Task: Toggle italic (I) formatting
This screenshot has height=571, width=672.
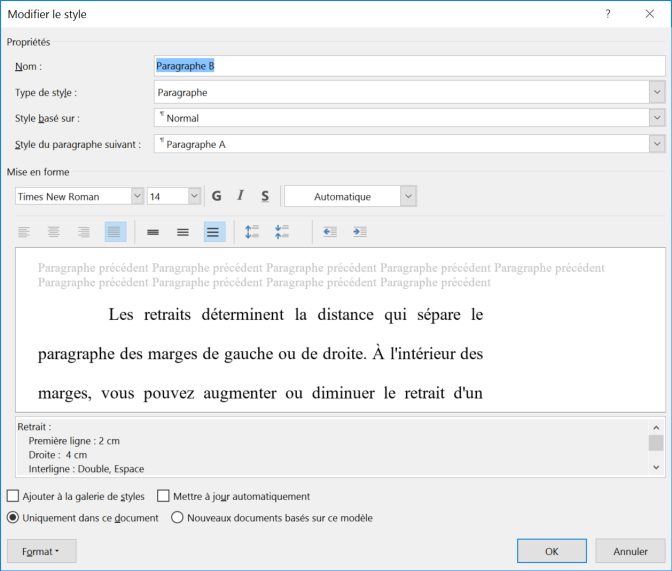Action: 240,196
